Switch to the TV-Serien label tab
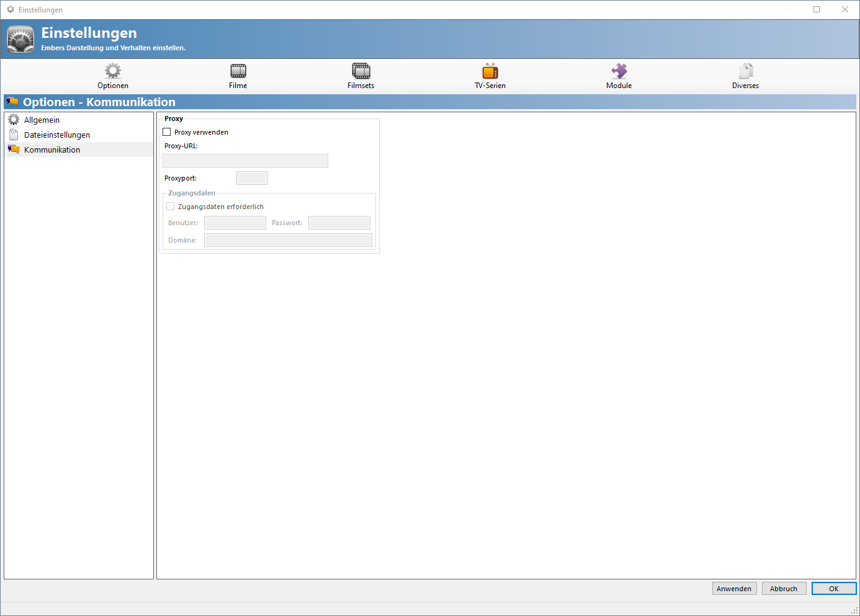Screen dimensions: 860x616 [490, 86]
